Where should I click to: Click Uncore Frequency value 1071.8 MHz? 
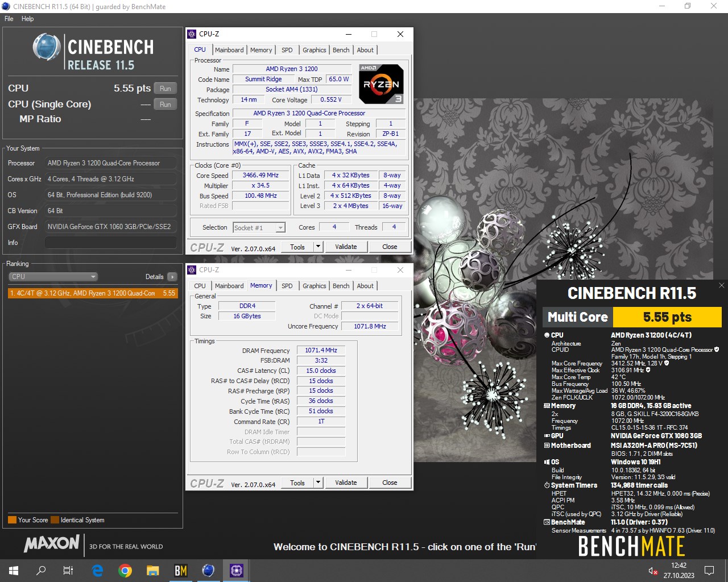370,326
